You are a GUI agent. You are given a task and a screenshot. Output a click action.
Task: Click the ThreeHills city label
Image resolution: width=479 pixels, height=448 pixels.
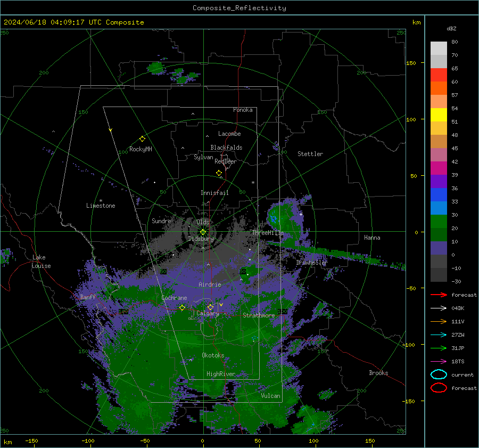click(x=268, y=233)
